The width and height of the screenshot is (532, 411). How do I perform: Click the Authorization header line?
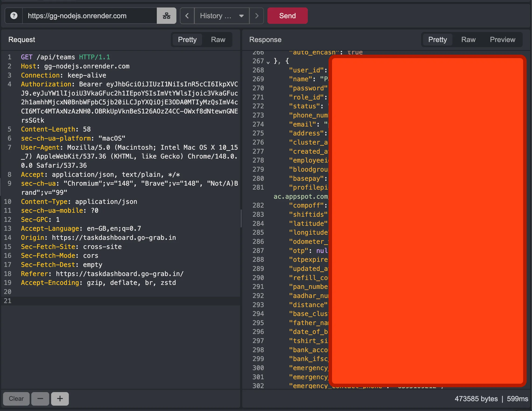[x=129, y=102]
